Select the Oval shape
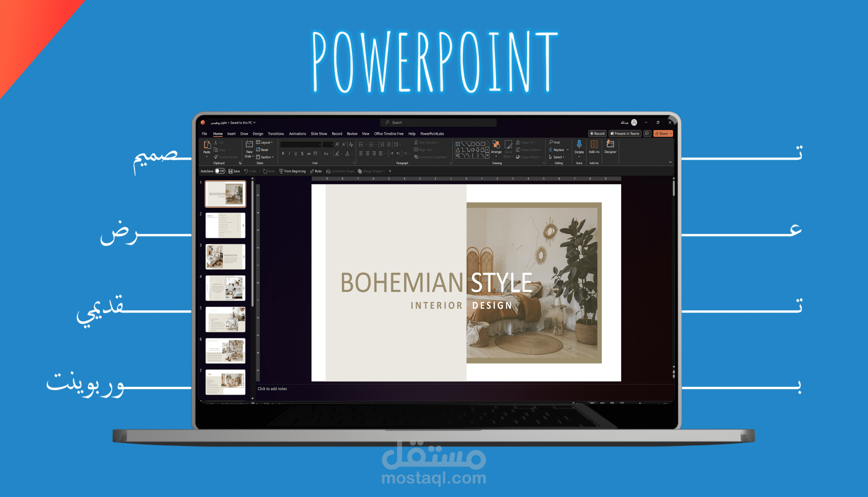Image resolution: width=868 pixels, height=497 pixels. pyautogui.click(x=478, y=144)
